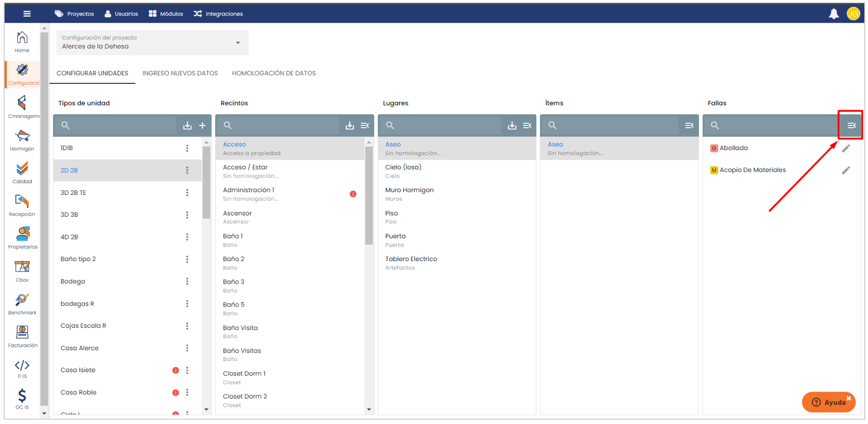Edit the Abollada falla with pencil
This screenshot has height=424, width=868.
point(846,148)
